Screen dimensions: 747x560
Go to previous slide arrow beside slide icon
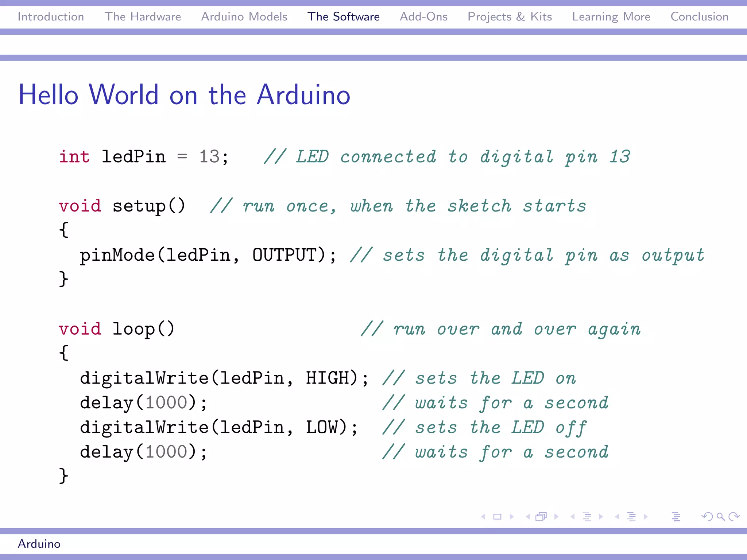point(483,517)
